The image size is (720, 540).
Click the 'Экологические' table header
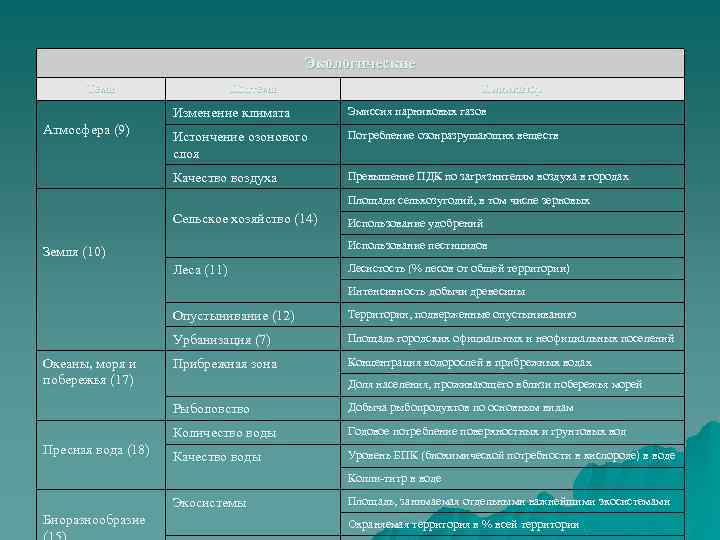pyautogui.click(x=360, y=63)
